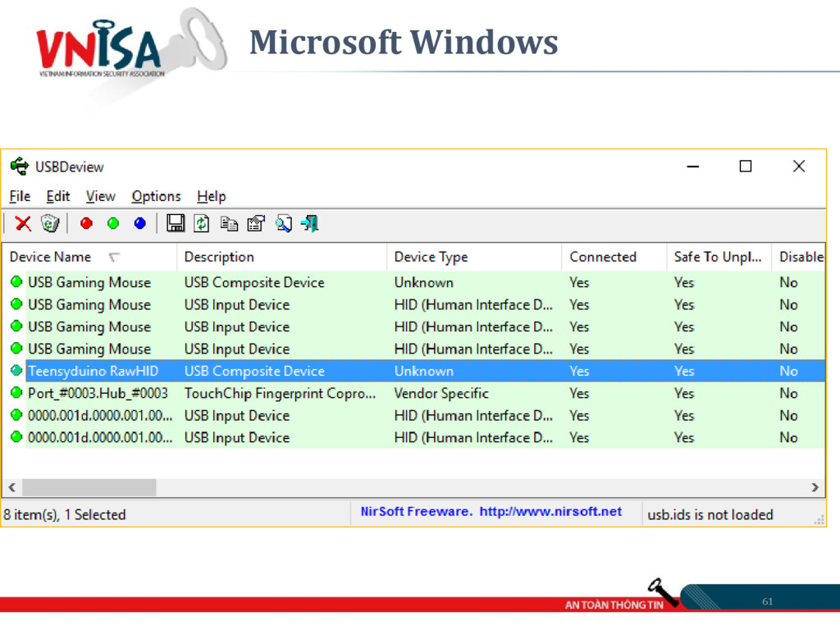Open the Help menu
Image resolution: width=840 pixels, height=630 pixels.
click(x=212, y=196)
